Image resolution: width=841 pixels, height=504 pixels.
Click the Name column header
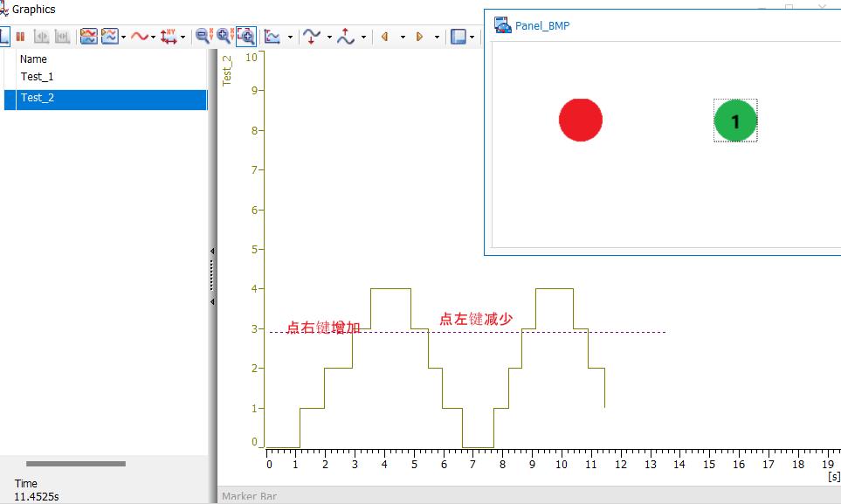[x=33, y=59]
